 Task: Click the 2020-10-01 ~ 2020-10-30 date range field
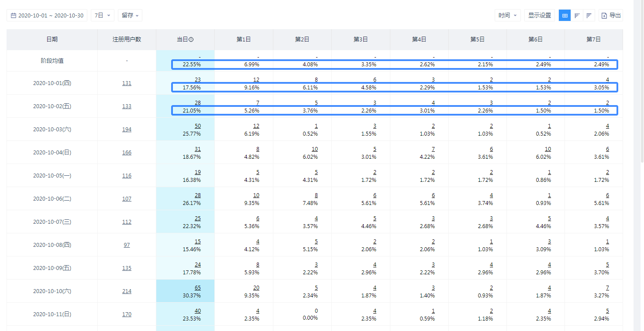(51, 16)
